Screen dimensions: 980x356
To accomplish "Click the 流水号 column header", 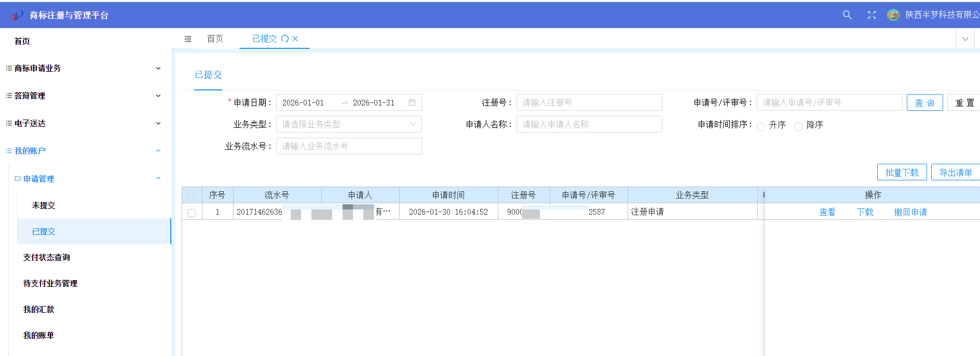I will [277, 195].
